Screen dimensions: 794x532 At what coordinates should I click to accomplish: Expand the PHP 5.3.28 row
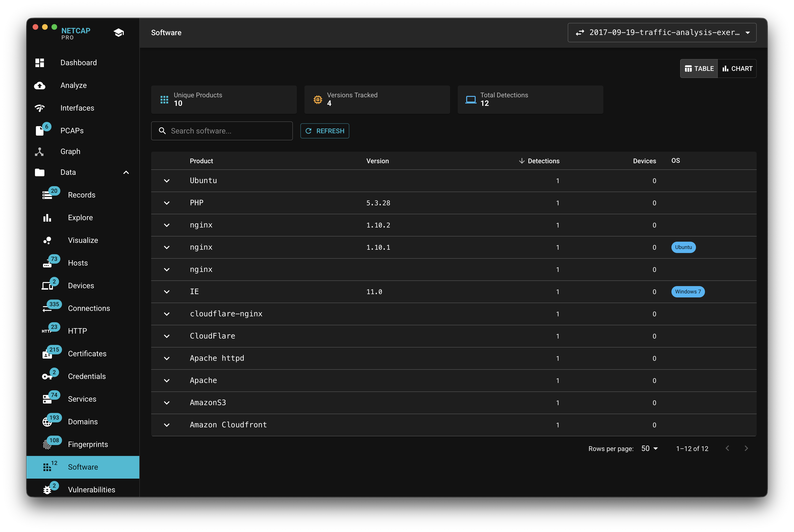(x=166, y=203)
